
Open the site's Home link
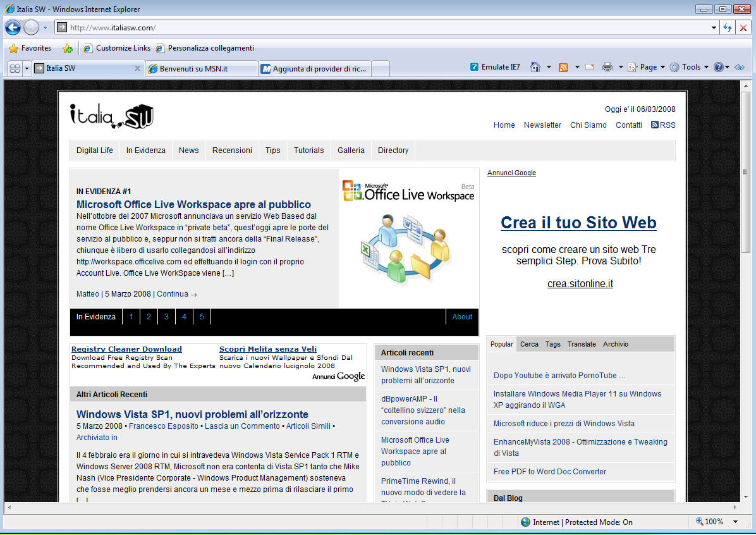pos(504,125)
